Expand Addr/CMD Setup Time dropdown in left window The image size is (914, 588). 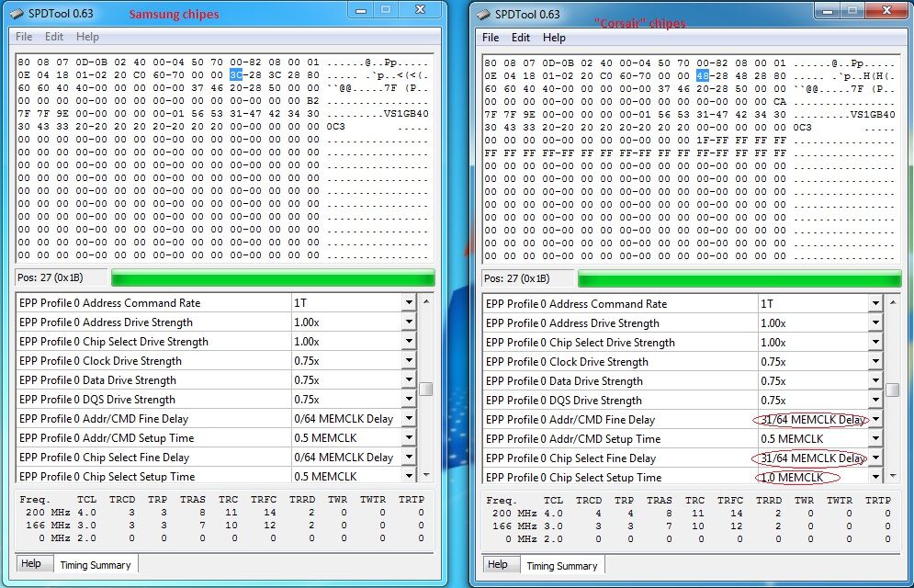pos(409,437)
